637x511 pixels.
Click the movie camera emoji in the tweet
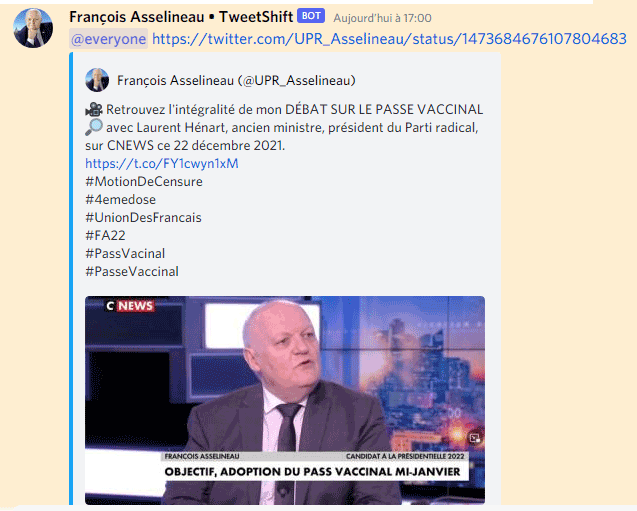pos(94,109)
